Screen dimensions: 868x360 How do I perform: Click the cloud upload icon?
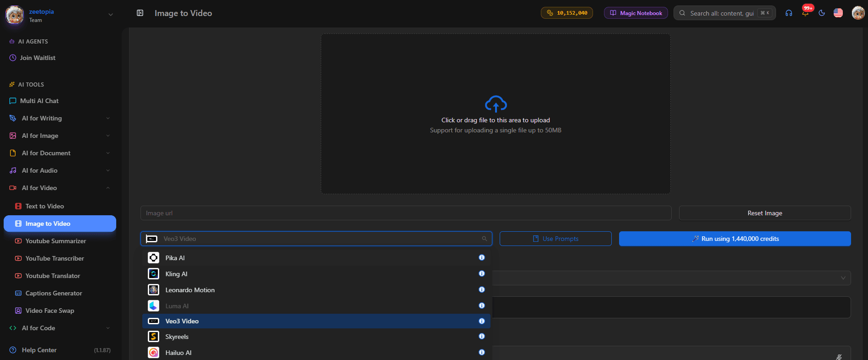(x=496, y=104)
